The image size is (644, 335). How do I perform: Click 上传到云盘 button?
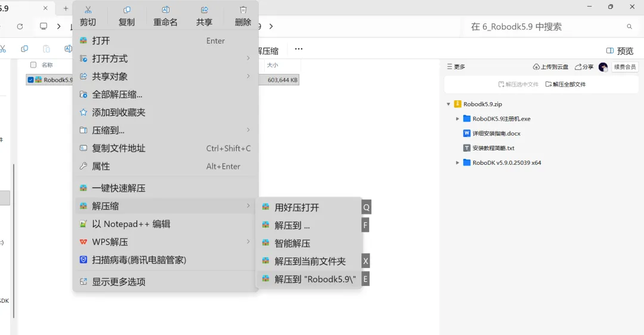[x=551, y=67]
